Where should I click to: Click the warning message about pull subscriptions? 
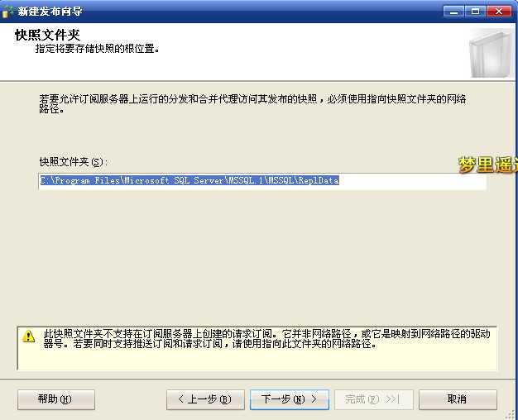266,339
